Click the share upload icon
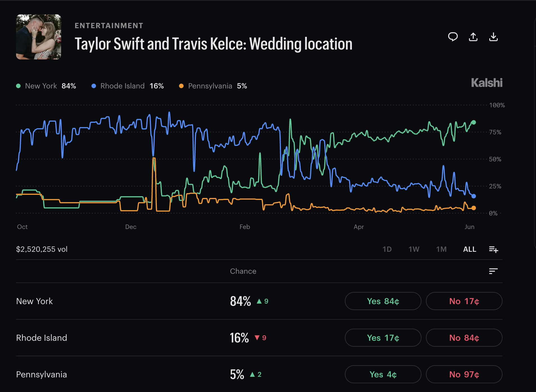The width and height of the screenshot is (536, 392). pyautogui.click(x=473, y=37)
